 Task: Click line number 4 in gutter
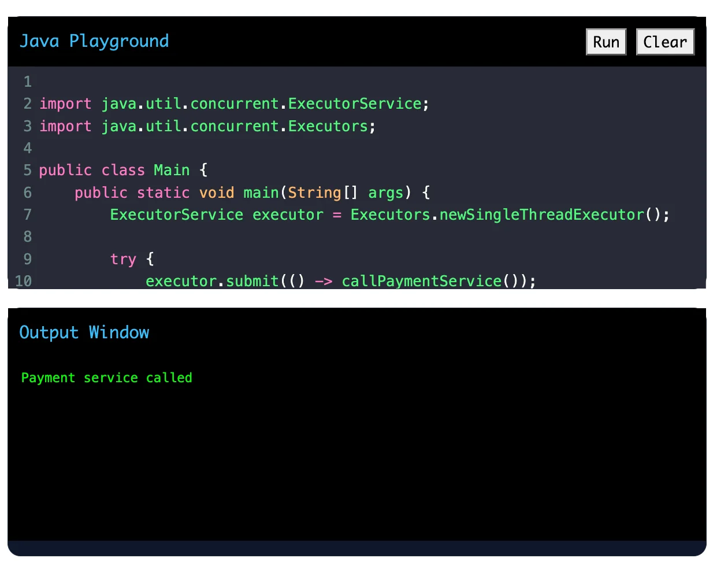[27, 148]
